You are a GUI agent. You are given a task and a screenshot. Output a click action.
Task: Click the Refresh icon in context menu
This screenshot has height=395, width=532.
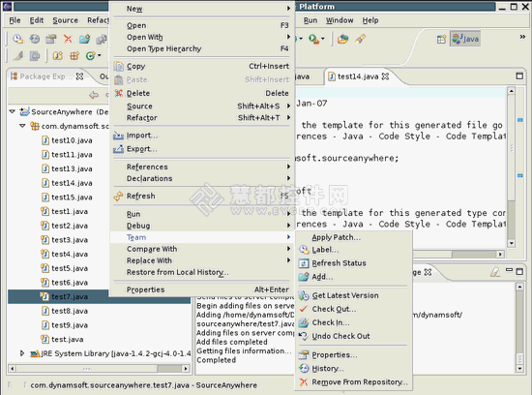118,196
